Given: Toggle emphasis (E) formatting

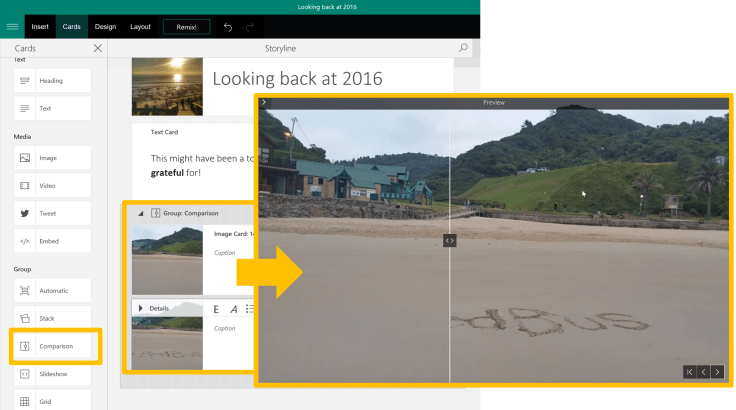Looking at the screenshot, I should (x=216, y=309).
